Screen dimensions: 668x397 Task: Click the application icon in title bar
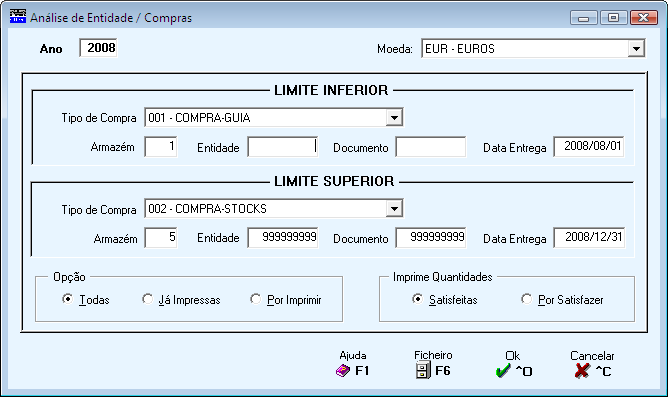(17, 17)
